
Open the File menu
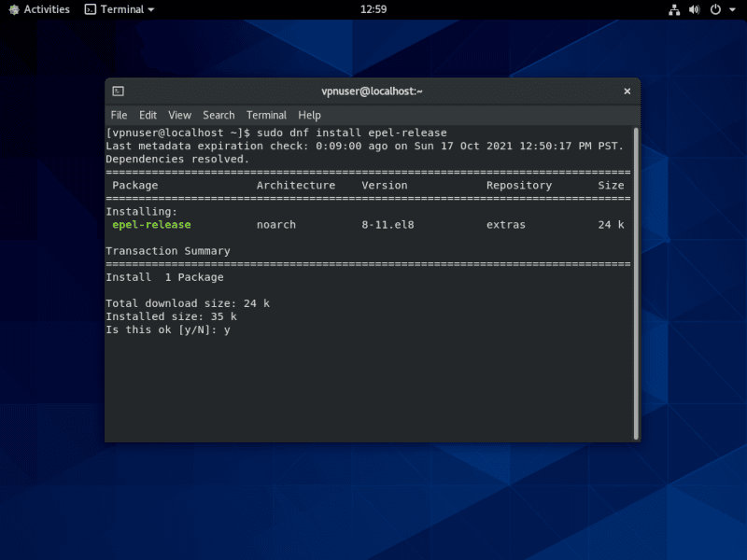point(119,115)
